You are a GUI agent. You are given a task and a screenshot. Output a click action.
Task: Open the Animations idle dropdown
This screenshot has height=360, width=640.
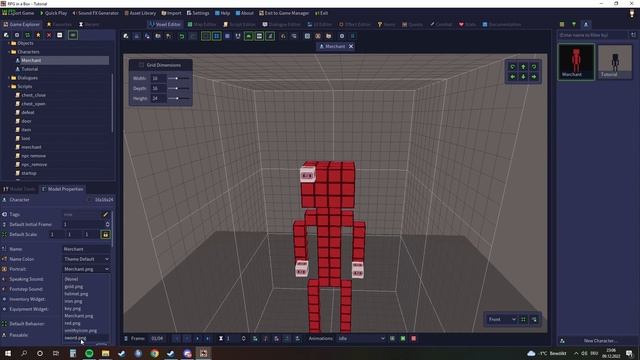(x=361, y=338)
